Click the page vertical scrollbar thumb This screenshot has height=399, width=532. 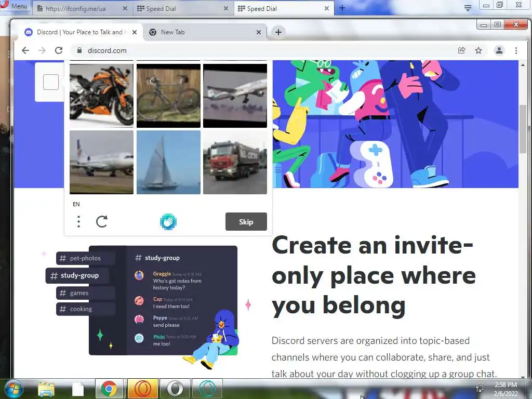pyautogui.click(x=523, y=129)
